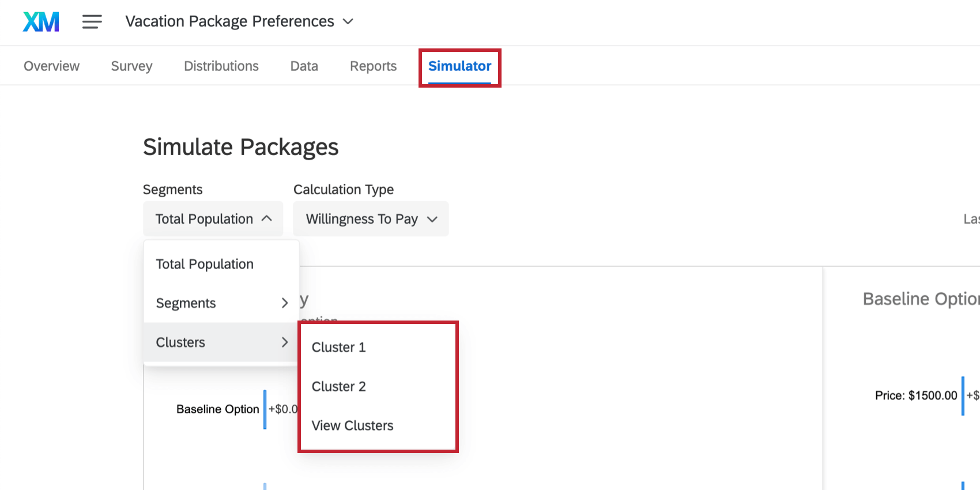980x490 pixels.
Task: Select Cluster 1 from the Clusters submenu
Action: 338,347
